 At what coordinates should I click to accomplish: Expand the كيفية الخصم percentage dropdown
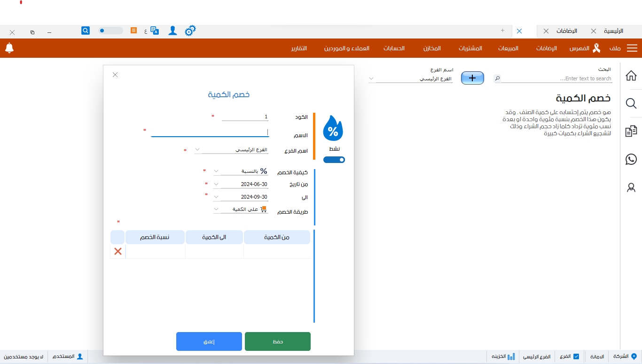click(x=216, y=171)
